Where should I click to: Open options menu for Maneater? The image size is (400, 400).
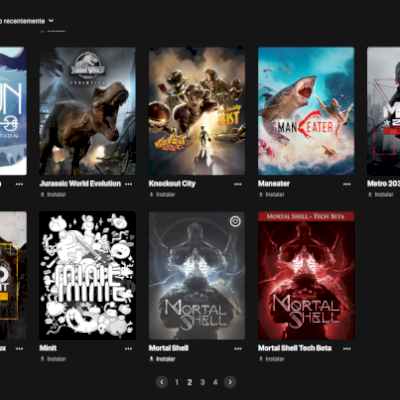(x=347, y=184)
